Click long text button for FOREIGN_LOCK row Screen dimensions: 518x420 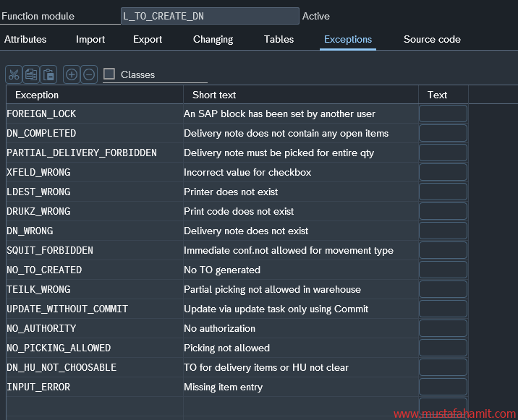(x=443, y=113)
